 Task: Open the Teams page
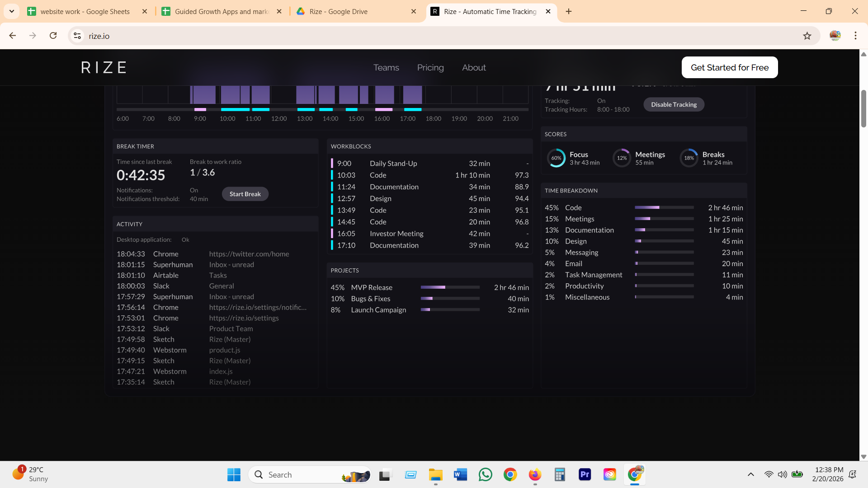coord(386,67)
